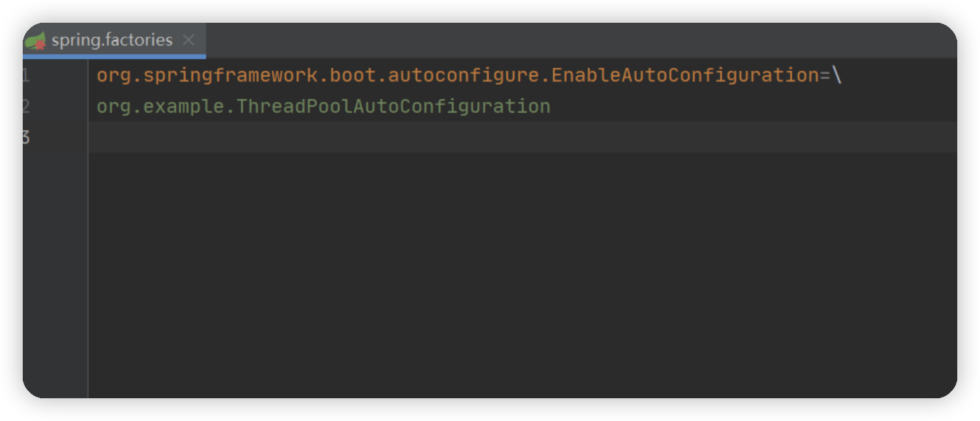
Task: Click the Spring leaf file icon
Action: coord(35,40)
